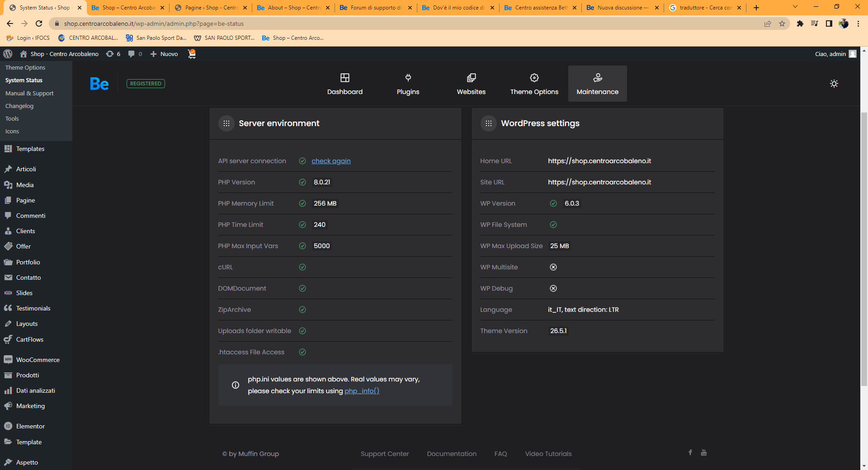Open the Websites tab
868x470 pixels.
point(471,84)
